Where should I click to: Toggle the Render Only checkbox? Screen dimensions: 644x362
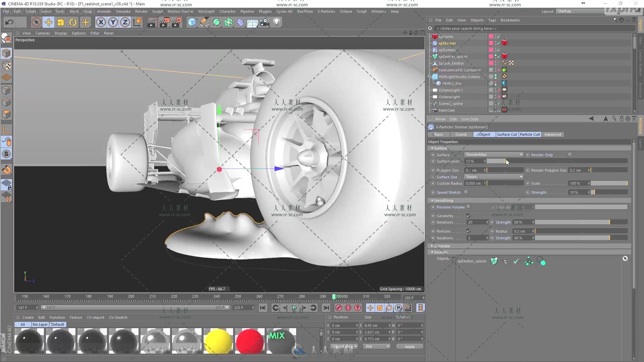(x=570, y=155)
